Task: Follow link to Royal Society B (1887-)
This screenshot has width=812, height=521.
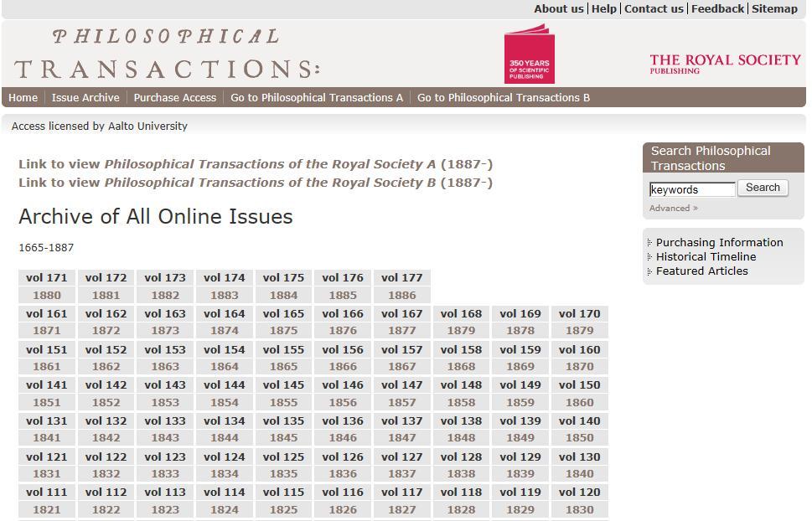Action: [256, 183]
